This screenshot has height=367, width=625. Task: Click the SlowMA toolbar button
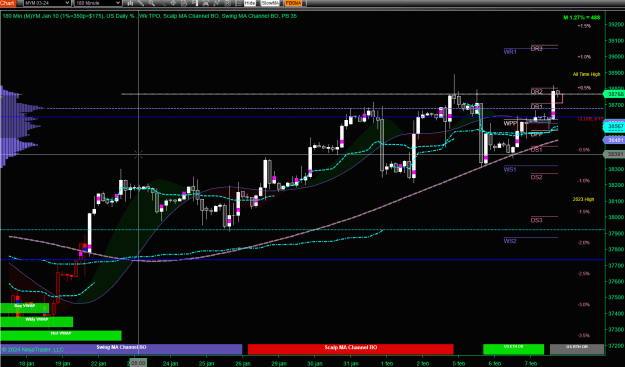[x=270, y=3]
